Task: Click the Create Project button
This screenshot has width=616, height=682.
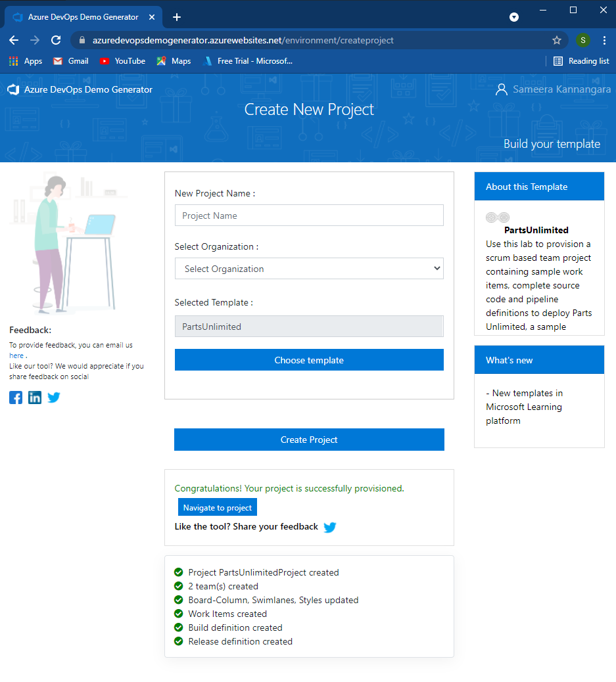Action: [x=308, y=439]
